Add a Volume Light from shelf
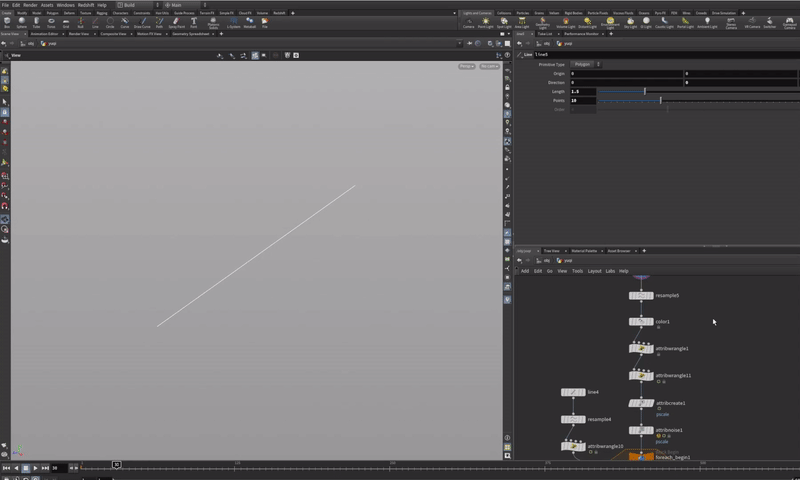Image resolution: width=800 pixels, height=480 pixels. (x=565, y=22)
